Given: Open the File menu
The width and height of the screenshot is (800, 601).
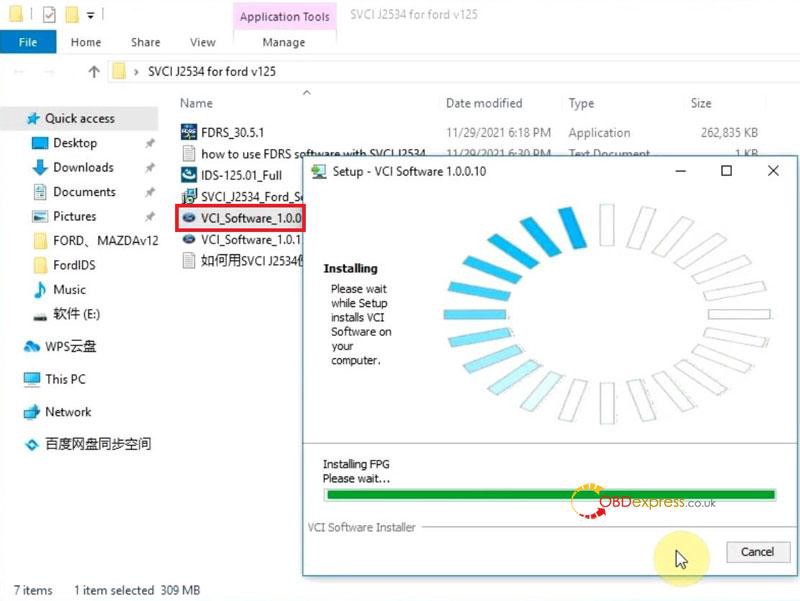Looking at the screenshot, I should coord(28,42).
